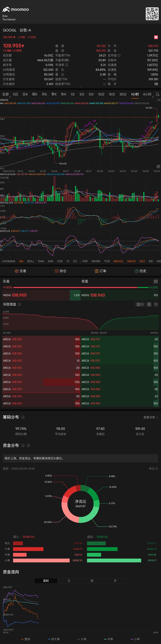Toggle CDP indicator
Screen dimensions: 161x644
pos(60,261)
